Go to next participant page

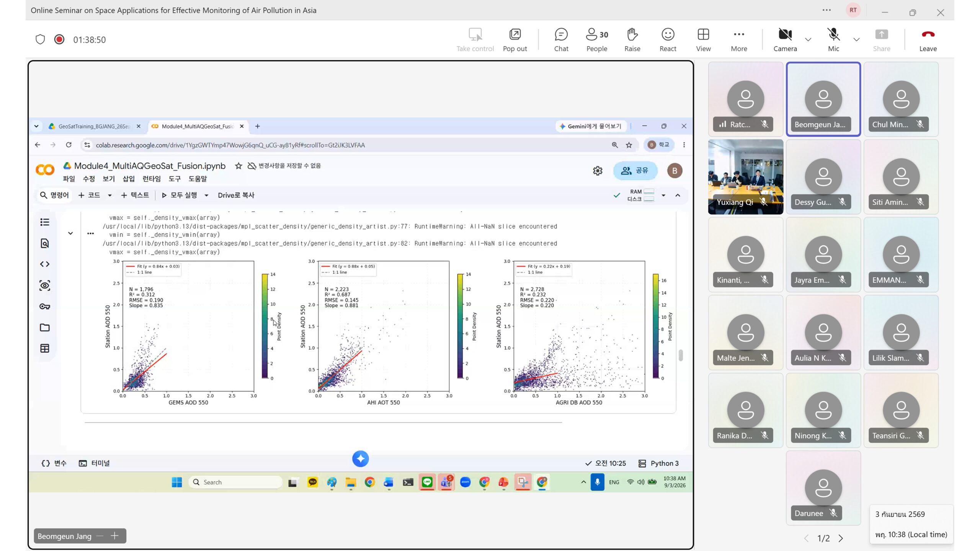tap(841, 538)
